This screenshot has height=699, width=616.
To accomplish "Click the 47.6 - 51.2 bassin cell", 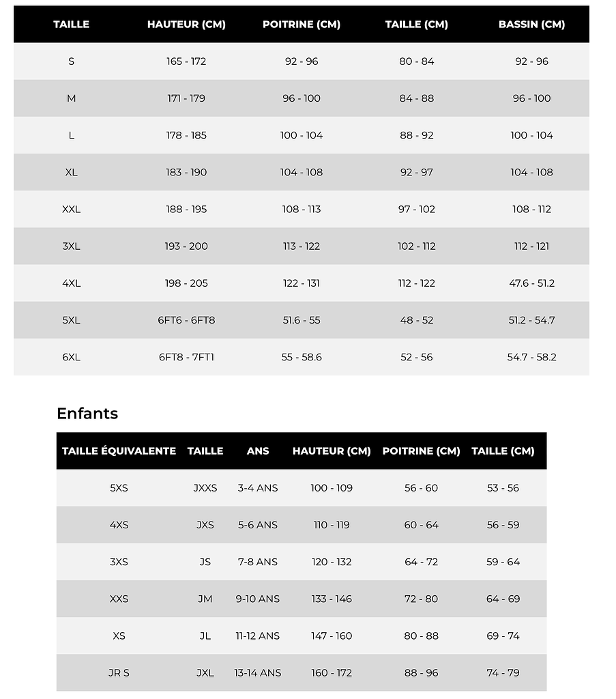I will [x=531, y=283].
